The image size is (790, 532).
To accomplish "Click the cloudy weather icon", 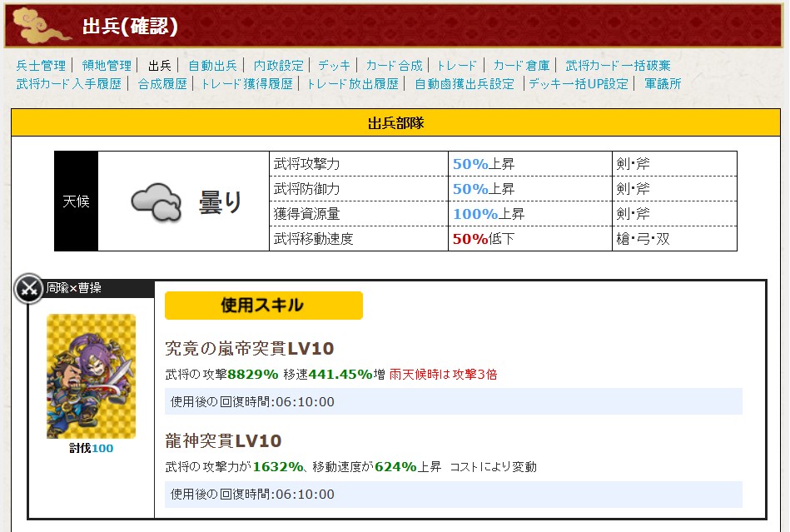I will tap(156, 202).
